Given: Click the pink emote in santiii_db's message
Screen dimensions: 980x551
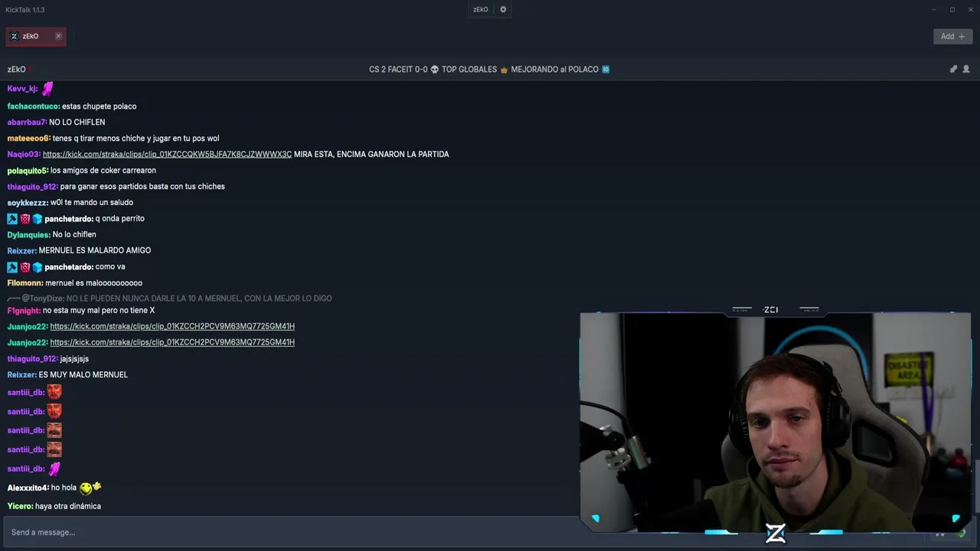Looking at the screenshot, I should coord(54,468).
